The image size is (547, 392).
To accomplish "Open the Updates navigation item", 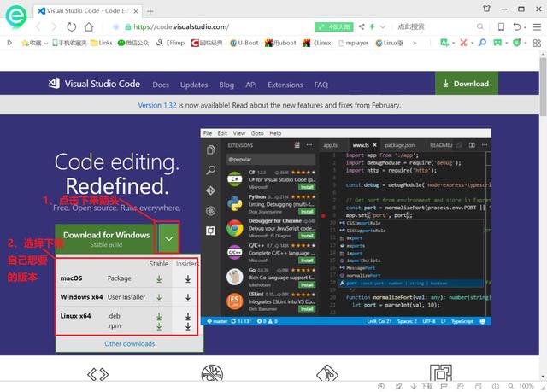I will [x=194, y=85].
